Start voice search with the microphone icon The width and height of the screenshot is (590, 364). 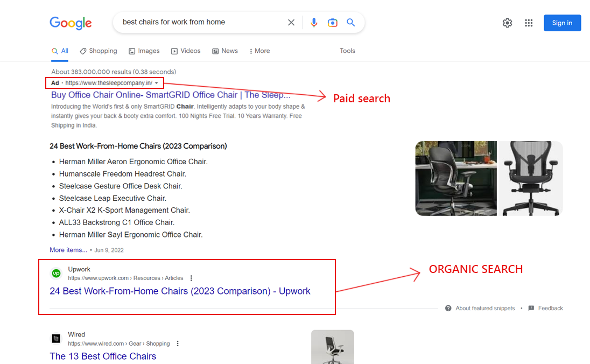point(314,23)
